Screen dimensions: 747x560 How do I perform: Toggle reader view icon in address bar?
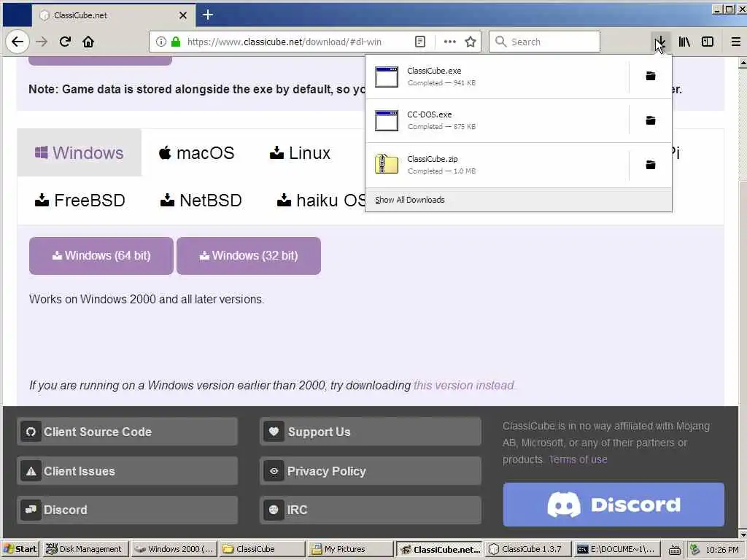[x=420, y=42]
